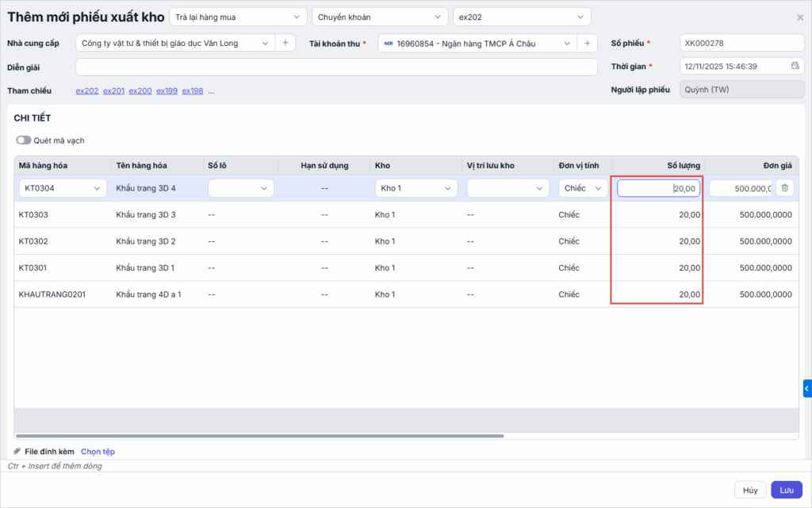The image size is (812, 508).
Task: Click the plus icon next to supplier field
Action: [285, 43]
